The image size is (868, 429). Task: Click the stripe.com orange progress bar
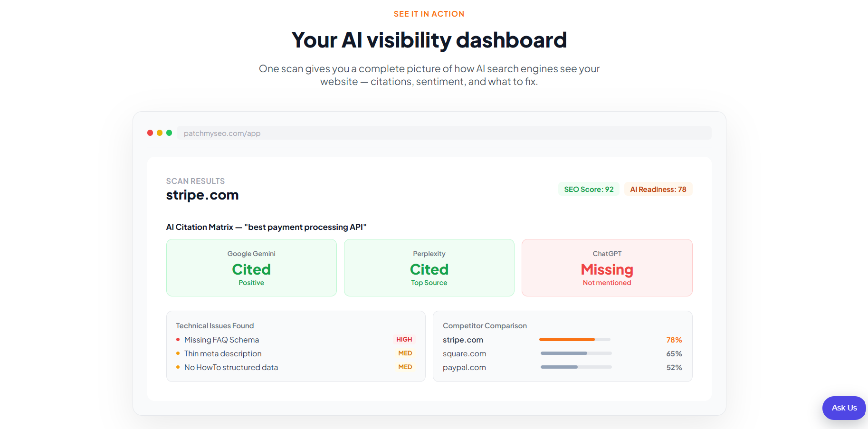(575, 340)
